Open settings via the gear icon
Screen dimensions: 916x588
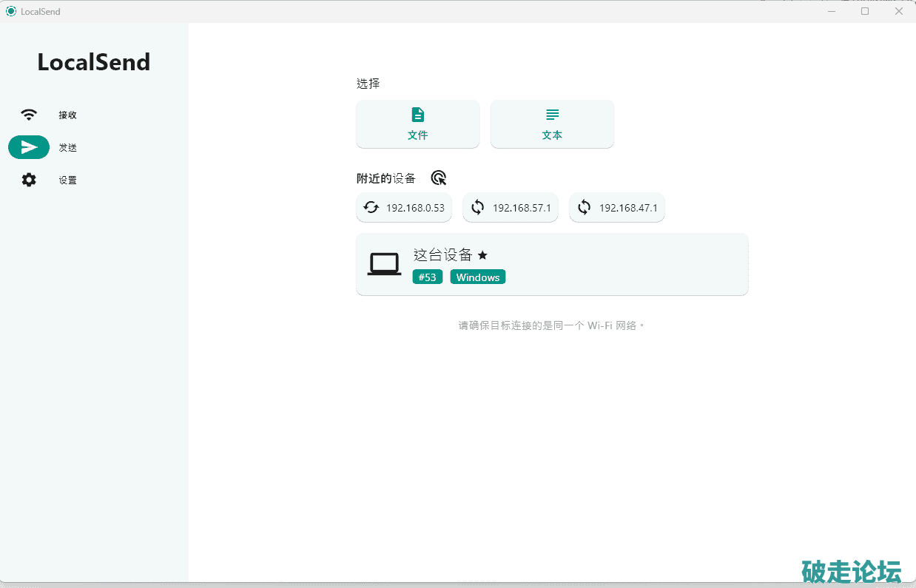pos(29,180)
